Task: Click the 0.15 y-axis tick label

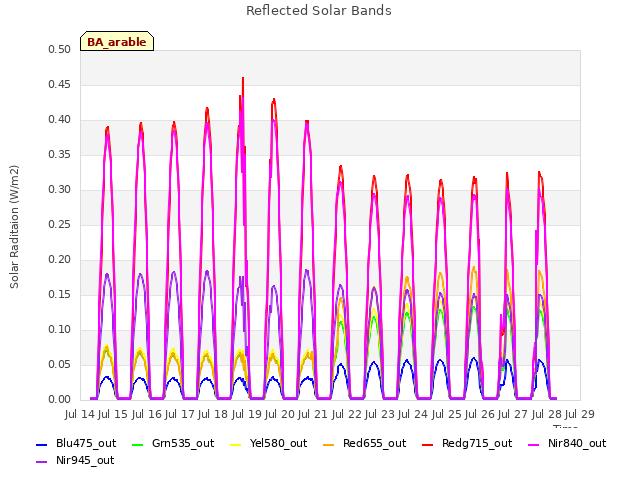Action: pyautogui.click(x=60, y=295)
